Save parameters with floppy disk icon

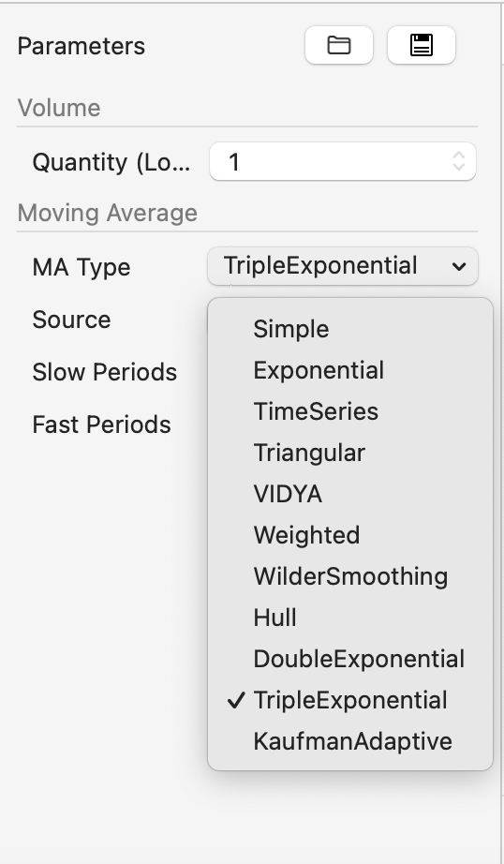[x=422, y=45]
